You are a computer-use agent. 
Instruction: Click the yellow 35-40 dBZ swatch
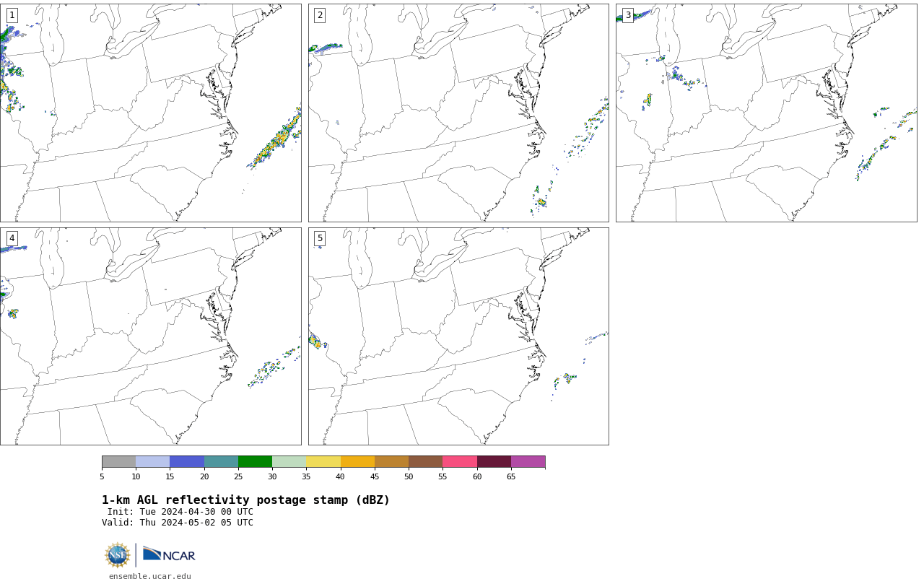coord(323,462)
